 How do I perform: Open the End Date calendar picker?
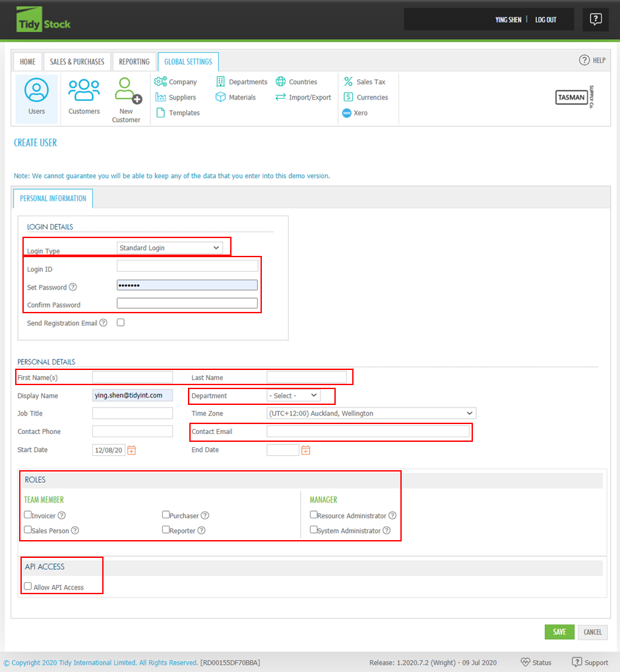tap(305, 450)
